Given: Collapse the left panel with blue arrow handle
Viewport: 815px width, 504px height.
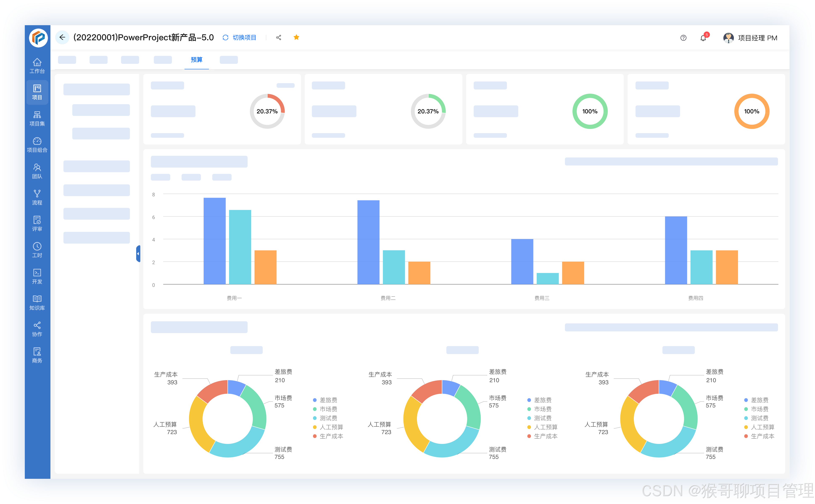Looking at the screenshot, I should pos(138,254).
